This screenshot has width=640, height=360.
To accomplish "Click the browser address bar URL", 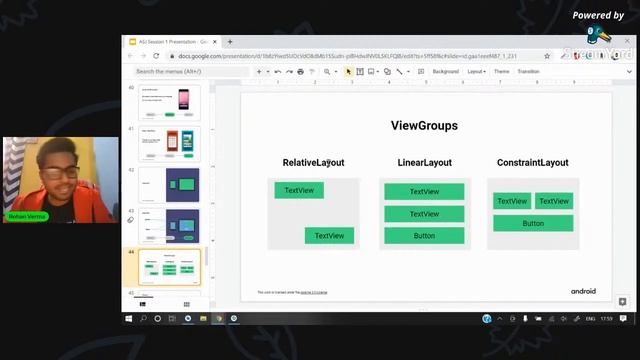I will click(347, 56).
